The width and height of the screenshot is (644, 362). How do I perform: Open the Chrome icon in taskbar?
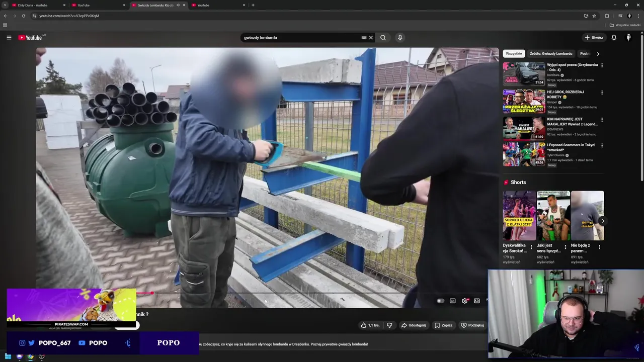pyautogui.click(x=30, y=357)
